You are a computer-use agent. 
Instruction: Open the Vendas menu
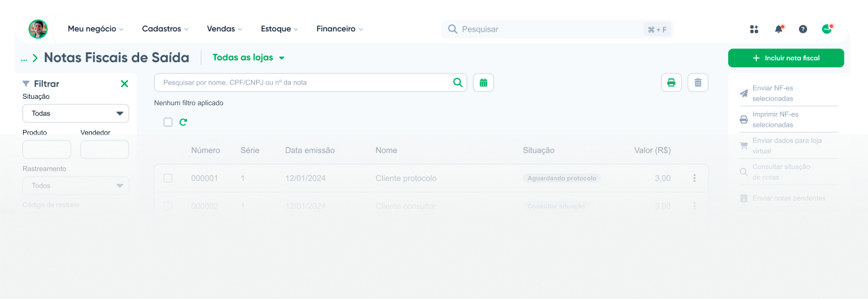(x=224, y=29)
